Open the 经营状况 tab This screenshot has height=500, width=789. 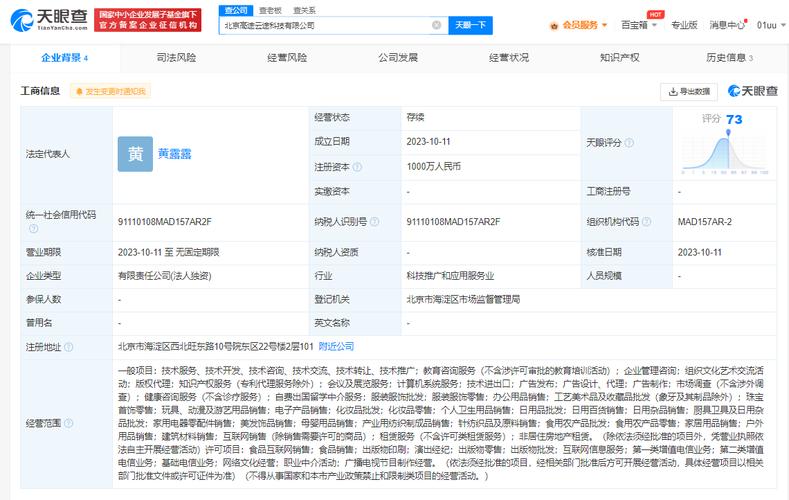click(x=509, y=58)
